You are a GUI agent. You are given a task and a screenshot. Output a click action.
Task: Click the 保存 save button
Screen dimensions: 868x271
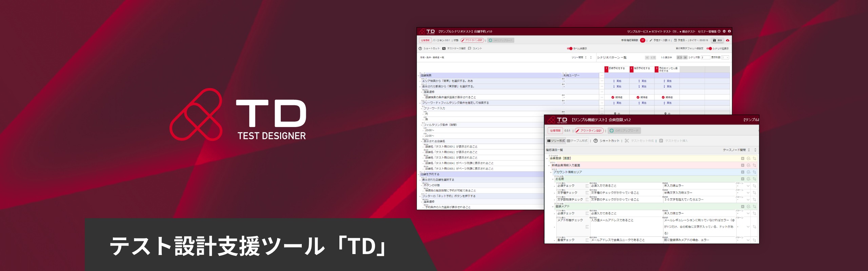tap(717, 40)
